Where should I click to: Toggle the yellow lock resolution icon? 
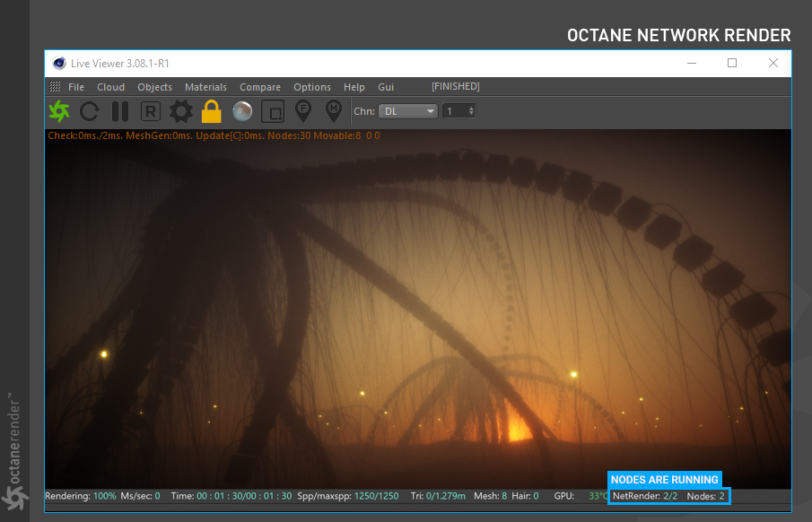tap(211, 111)
